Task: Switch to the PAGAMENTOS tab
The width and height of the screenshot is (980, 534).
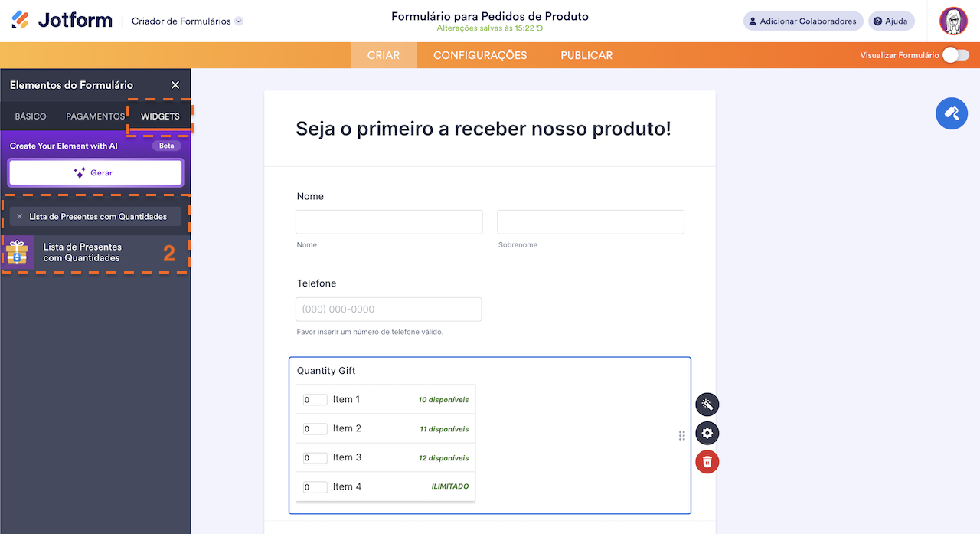Action: pos(94,116)
